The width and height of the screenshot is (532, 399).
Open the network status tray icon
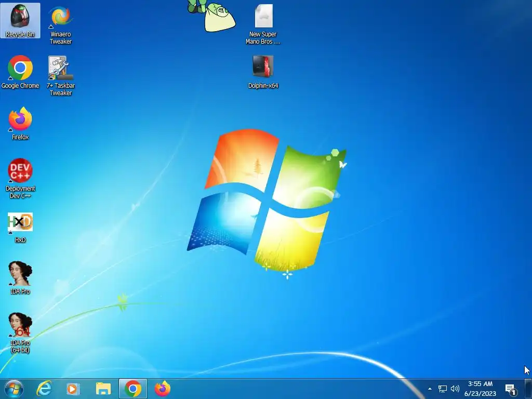(x=443, y=389)
